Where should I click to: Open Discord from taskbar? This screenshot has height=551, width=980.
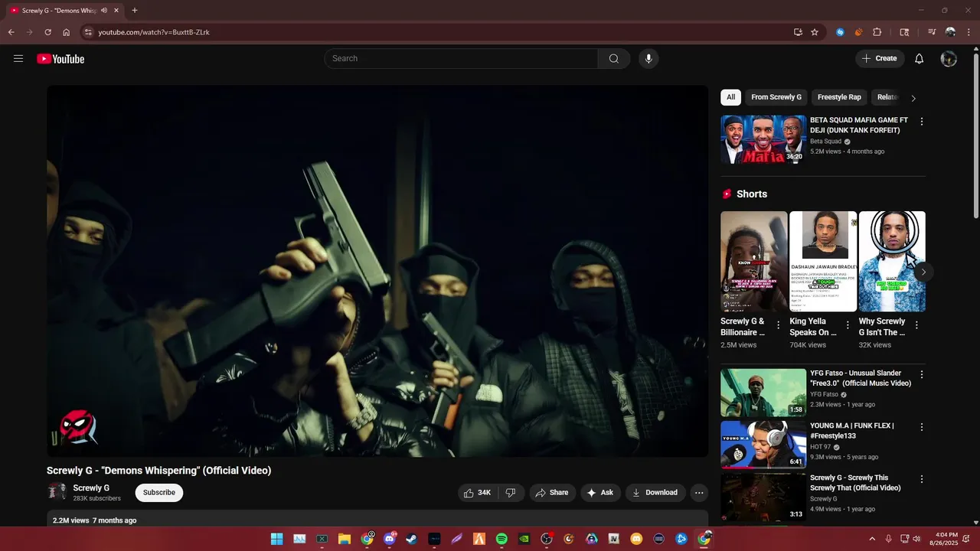click(x=389, y=539)
